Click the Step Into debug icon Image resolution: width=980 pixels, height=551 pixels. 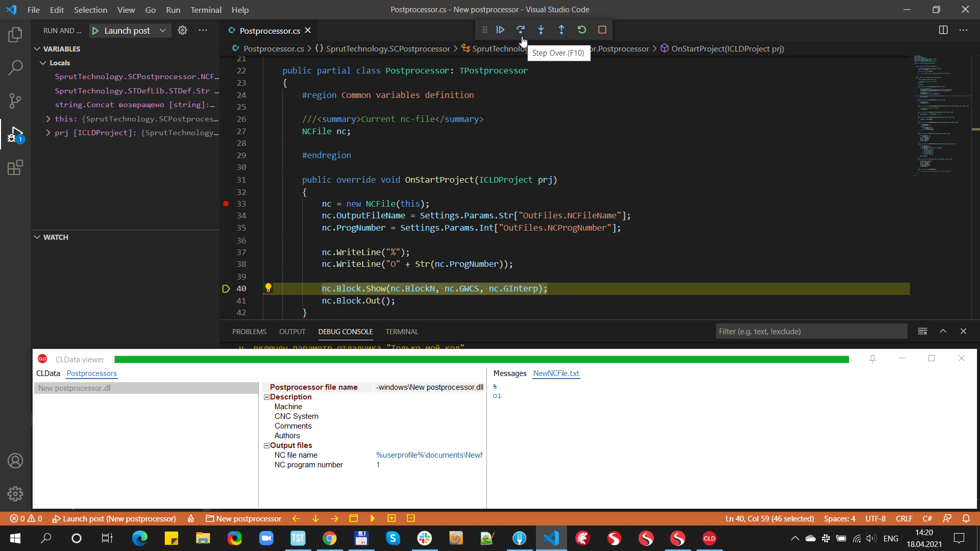tap(541, 30)
